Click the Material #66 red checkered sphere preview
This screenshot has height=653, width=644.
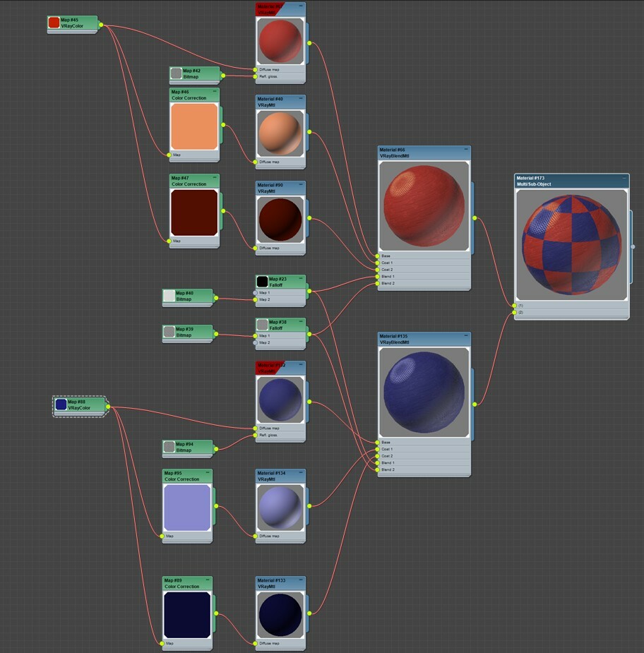[423, 205]
